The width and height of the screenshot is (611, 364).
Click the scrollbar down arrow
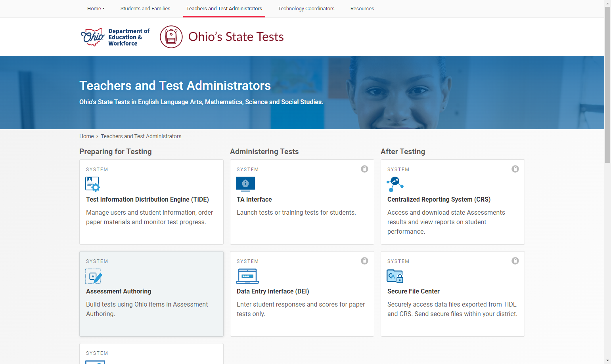pyautogui.click(x=607, y=360)
